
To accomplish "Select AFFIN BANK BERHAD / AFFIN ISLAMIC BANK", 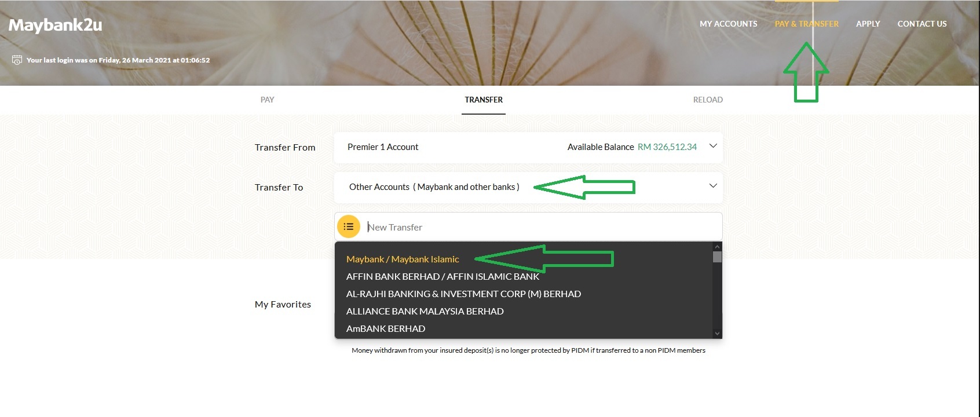I will [x=443, y=277].
